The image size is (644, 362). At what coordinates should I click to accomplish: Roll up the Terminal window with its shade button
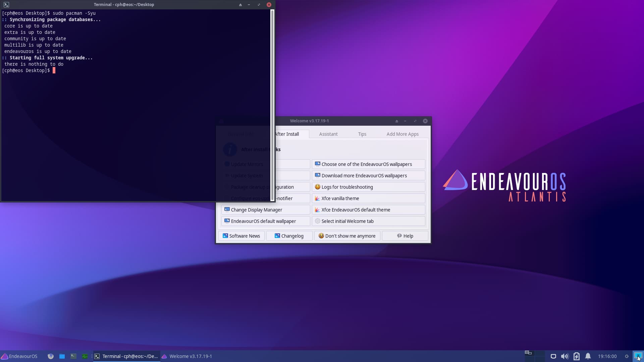point(240,5)
